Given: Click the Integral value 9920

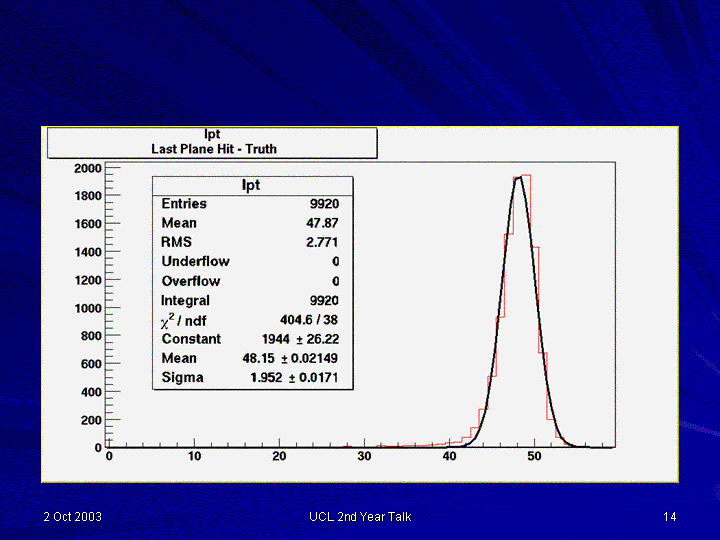Looking at the screenshot, I should (x=324, y=300).
